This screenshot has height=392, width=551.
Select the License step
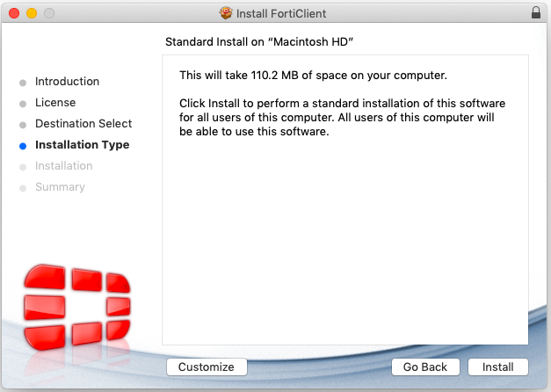(x=55, y=102)
